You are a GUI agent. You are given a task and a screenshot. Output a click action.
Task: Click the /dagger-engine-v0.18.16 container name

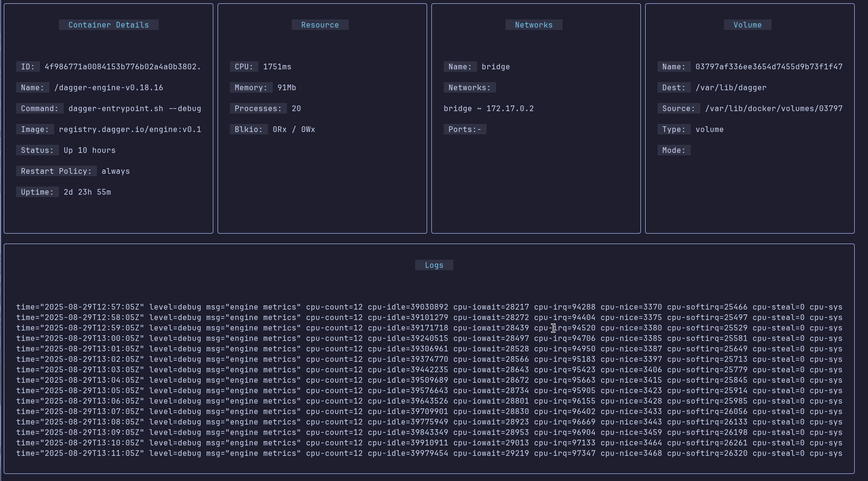(108, 87)
